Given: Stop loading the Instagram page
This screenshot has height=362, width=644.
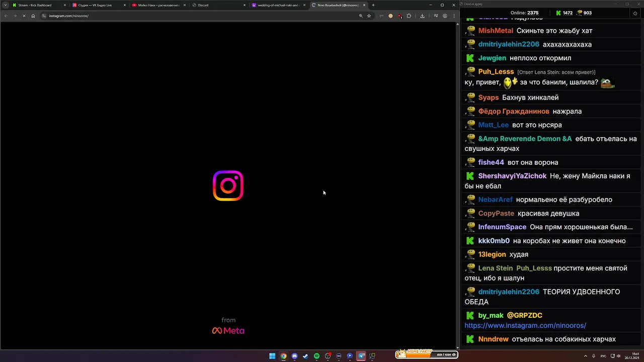Looking at the screenshot, I should 24,16.
